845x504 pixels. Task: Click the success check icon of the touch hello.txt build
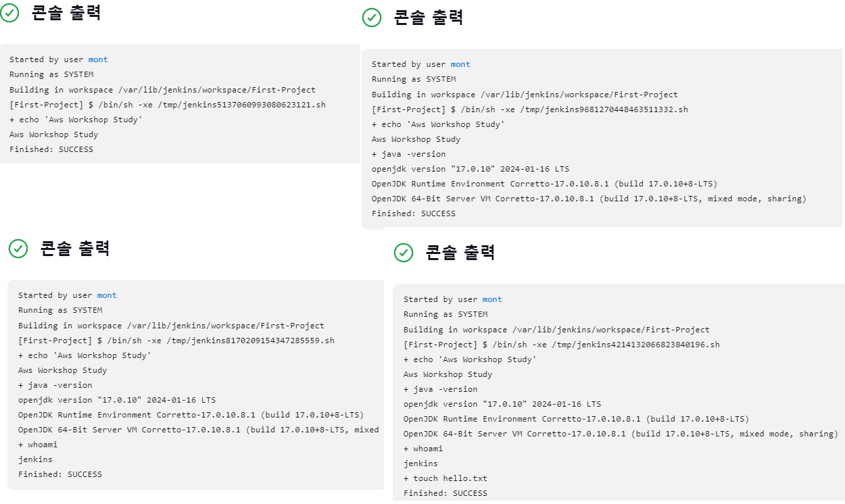click(x=404, y=253)
